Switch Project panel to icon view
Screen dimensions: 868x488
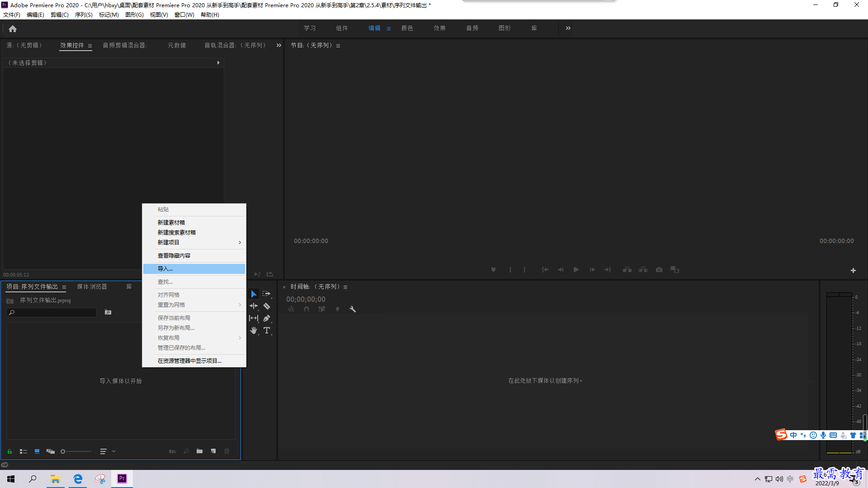(x=37, y=451)
